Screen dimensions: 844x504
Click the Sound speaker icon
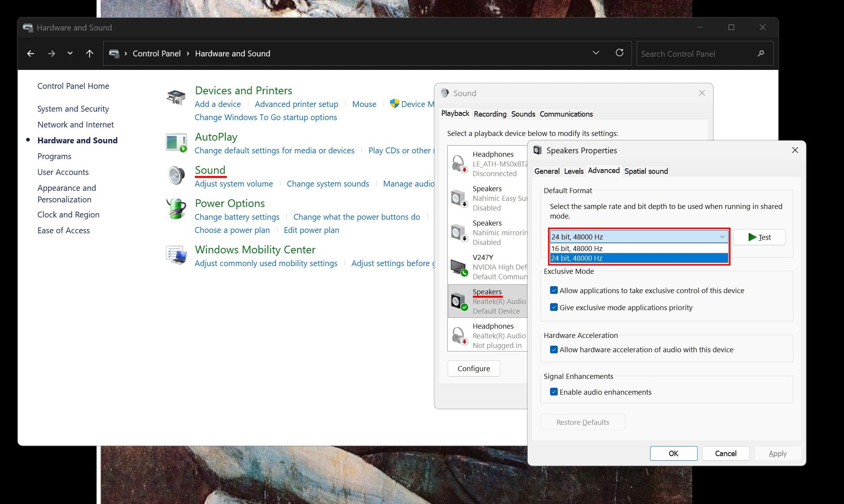pyautogui.click(x=176, y=175)
